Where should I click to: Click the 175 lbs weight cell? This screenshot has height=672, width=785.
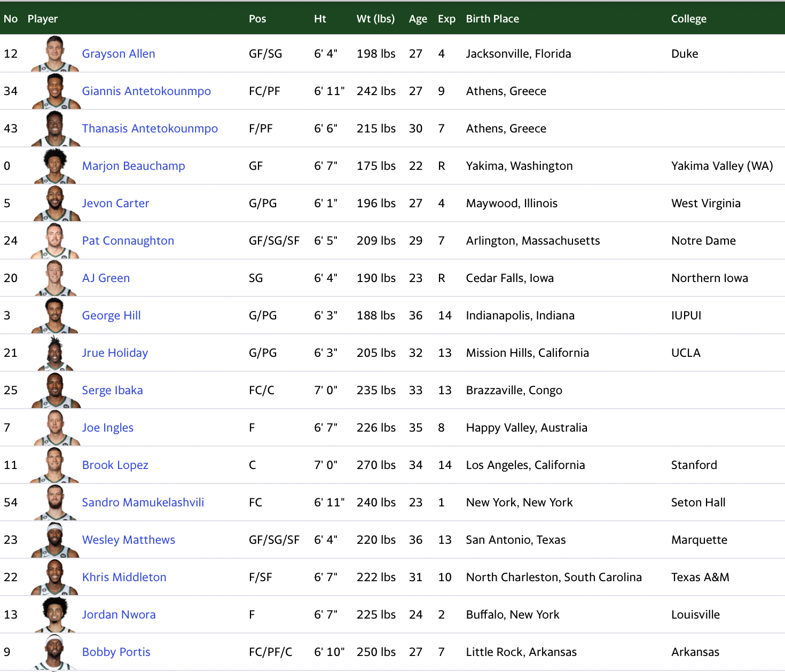click(x=376, y=166)
